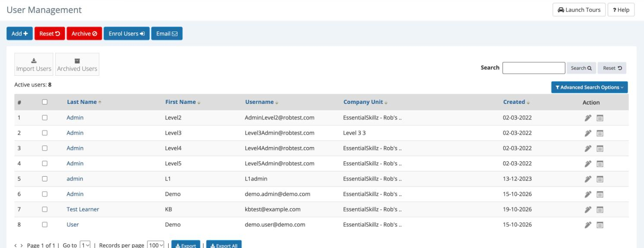Check the box for Level5Admin@robtest.com row
The height and width of the screenshot is (248, 644).
(x=45, y=164)
